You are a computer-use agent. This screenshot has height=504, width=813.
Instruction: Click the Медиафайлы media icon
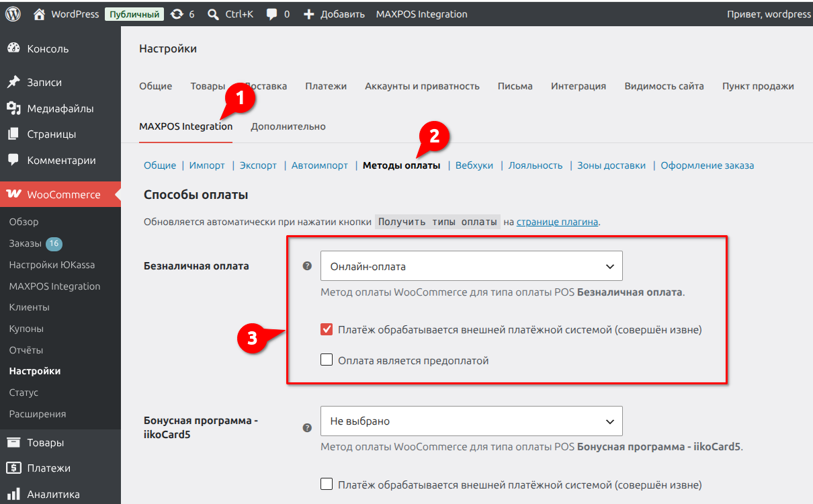pos(13,108)
